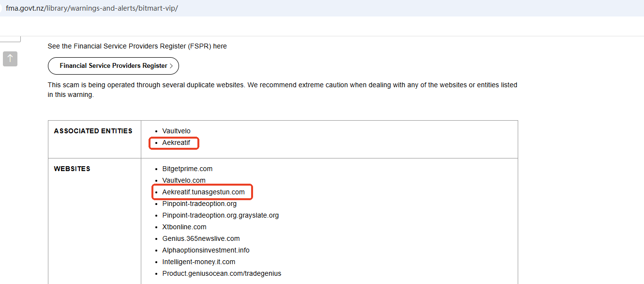This screenshot has height=284, width=644.
Task: Open the Financial Service Providers Register button
Action: point(113,66)
